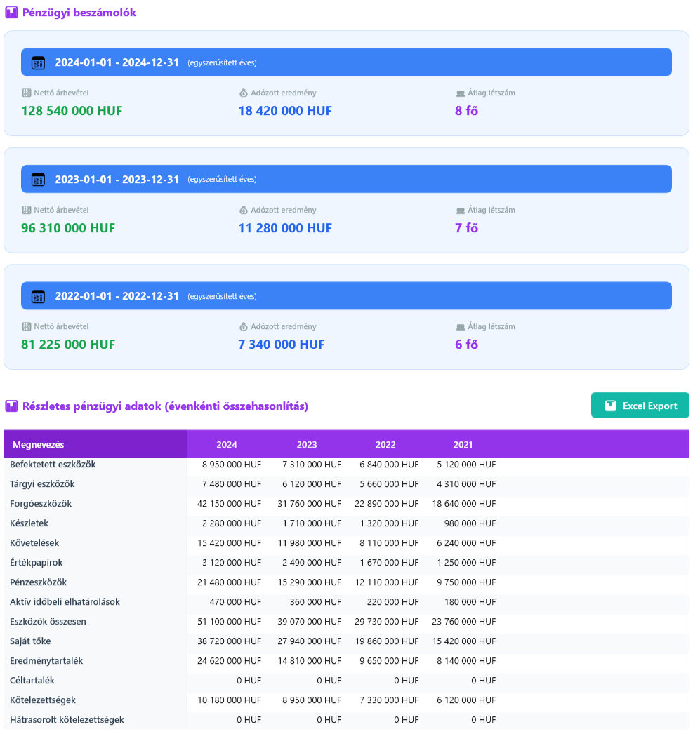Click the 18 420 000 HUF profit value

(285, 111)
